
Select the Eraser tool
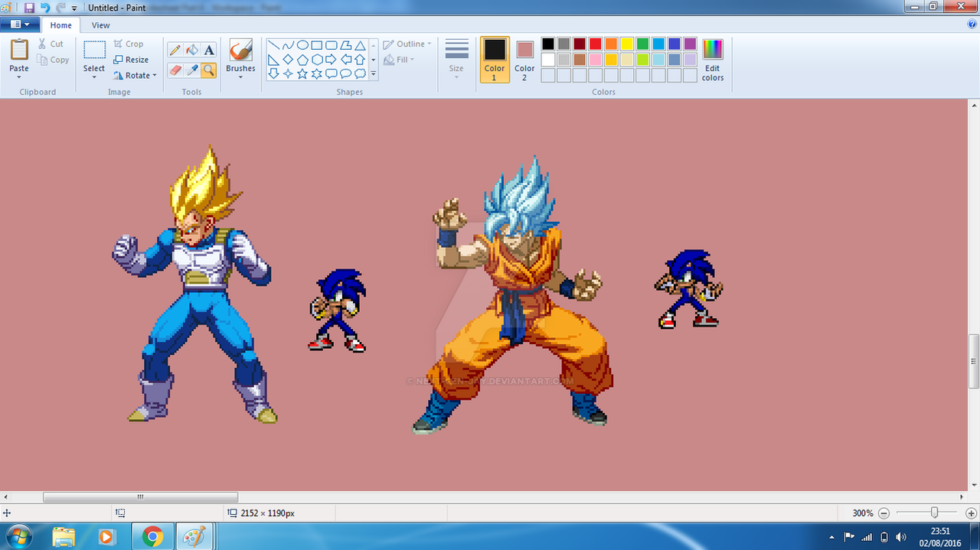pos(175,70)
